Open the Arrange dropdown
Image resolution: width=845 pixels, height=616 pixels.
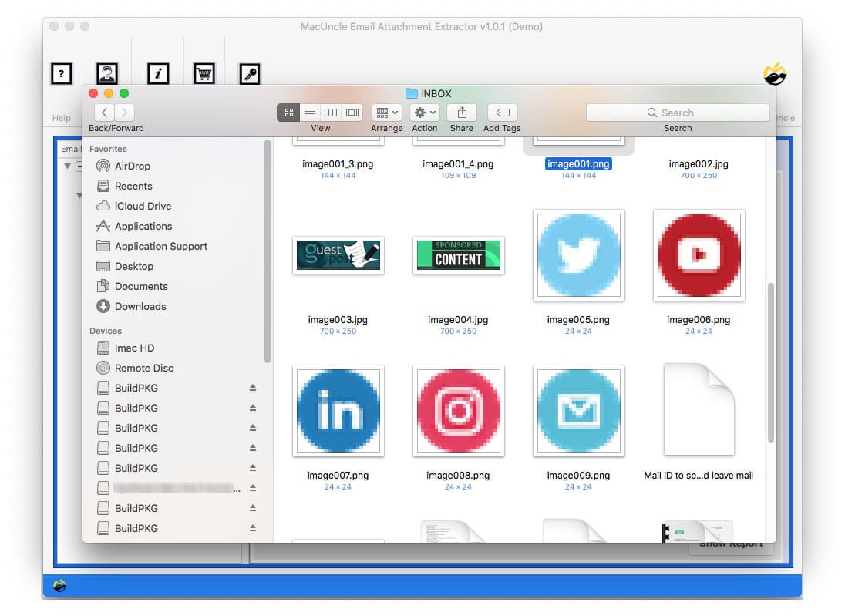[x=387, y=113]
